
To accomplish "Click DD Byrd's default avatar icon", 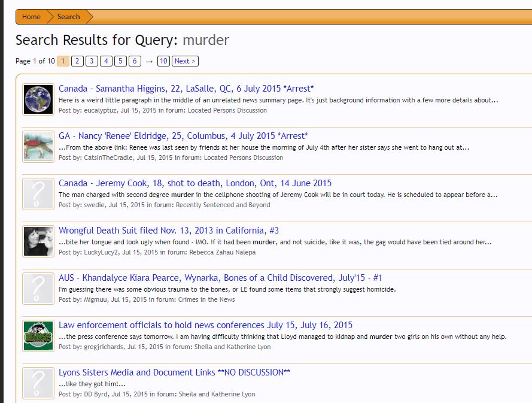I will point(38,383).
